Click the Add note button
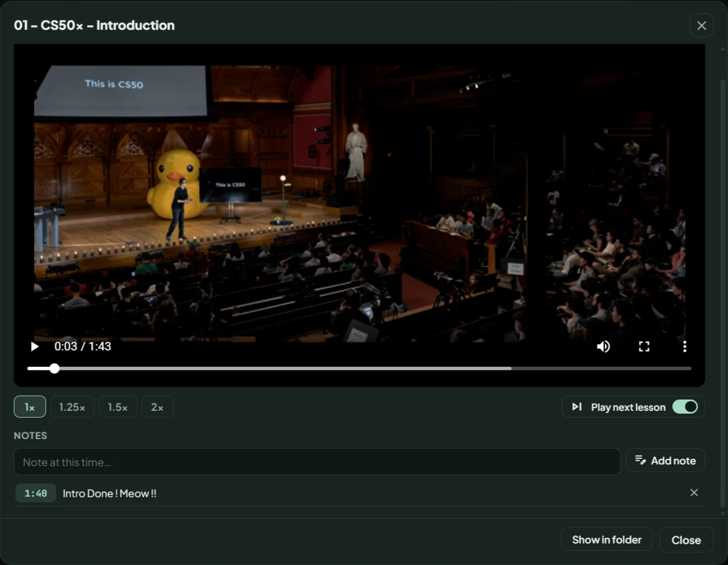Viewport: 728px width, 565px height. click(x=665, y=461)
